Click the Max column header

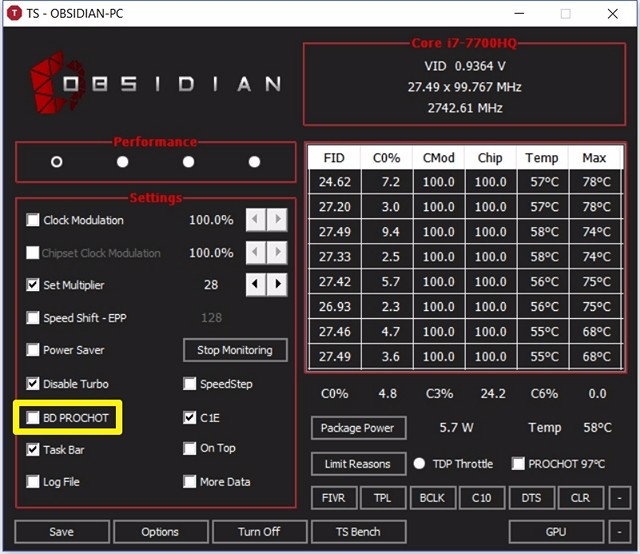coord(595,158)
